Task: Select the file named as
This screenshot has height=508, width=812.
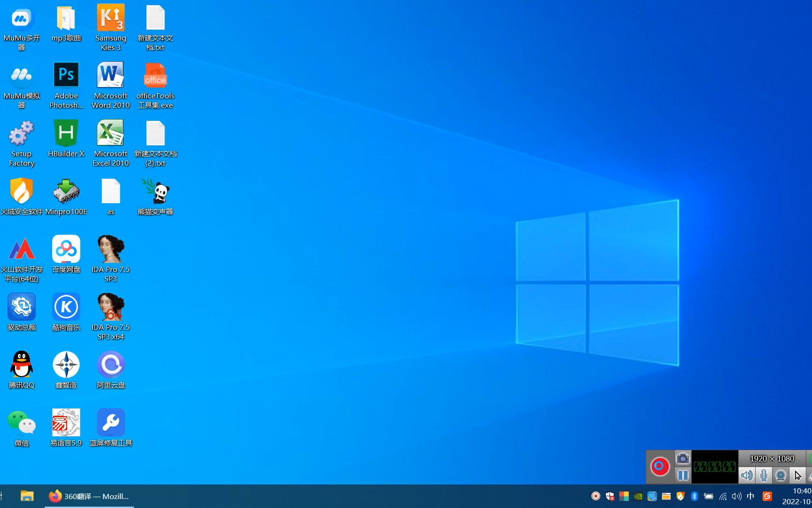Action: pos(110,197)
